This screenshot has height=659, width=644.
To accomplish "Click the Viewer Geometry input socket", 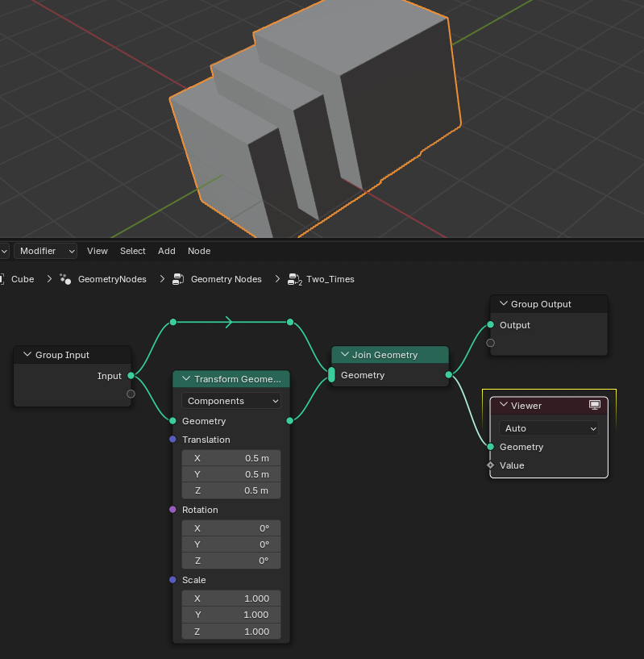I will 490,447.
